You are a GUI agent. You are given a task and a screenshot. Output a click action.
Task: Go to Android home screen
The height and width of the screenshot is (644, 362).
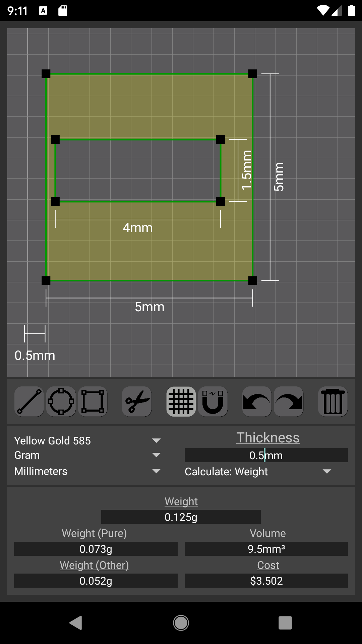click(181, 623)
